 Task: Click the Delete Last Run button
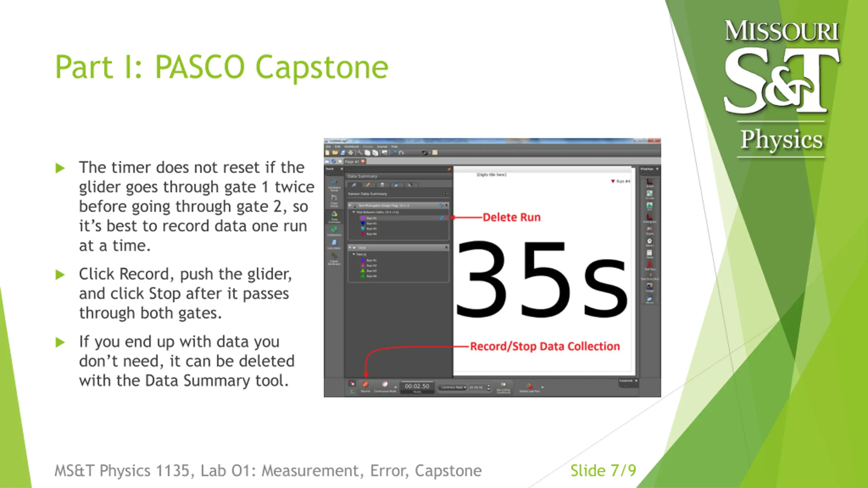[x=529, y=386]
